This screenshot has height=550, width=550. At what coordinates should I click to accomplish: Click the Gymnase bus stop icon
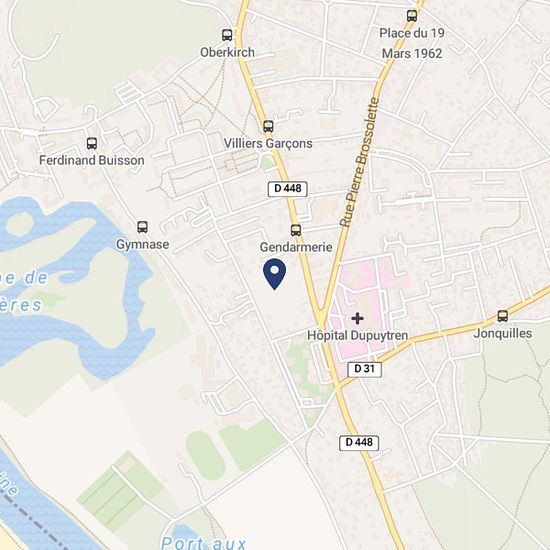(x=142, y=227)
